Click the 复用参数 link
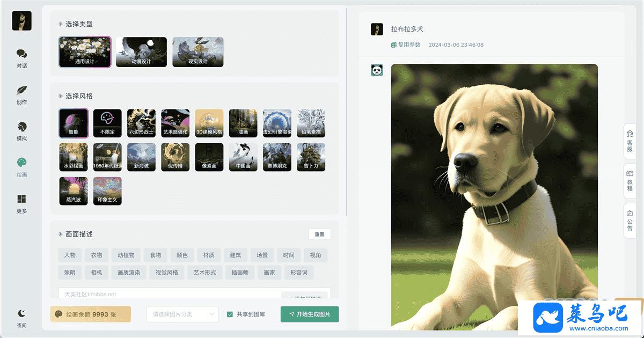The width and height of the screenshot is (644, 338). click(406, 45)
